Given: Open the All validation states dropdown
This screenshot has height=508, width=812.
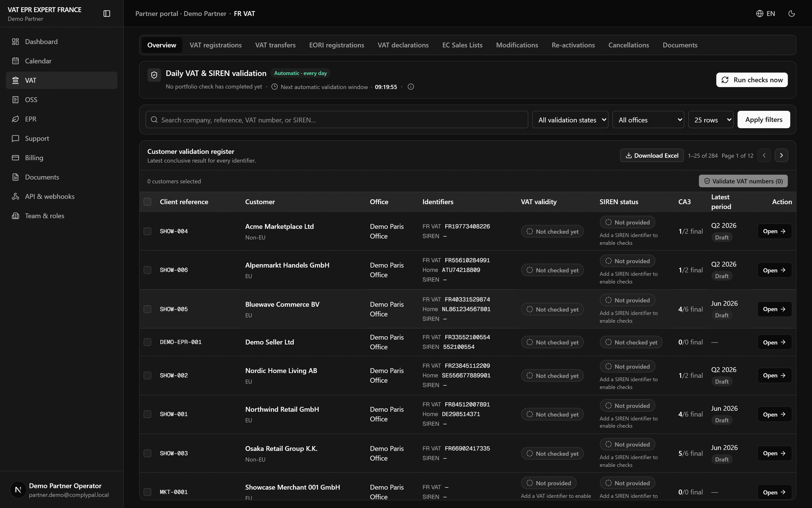Looking at the screenshot, I should click(570, 120).
